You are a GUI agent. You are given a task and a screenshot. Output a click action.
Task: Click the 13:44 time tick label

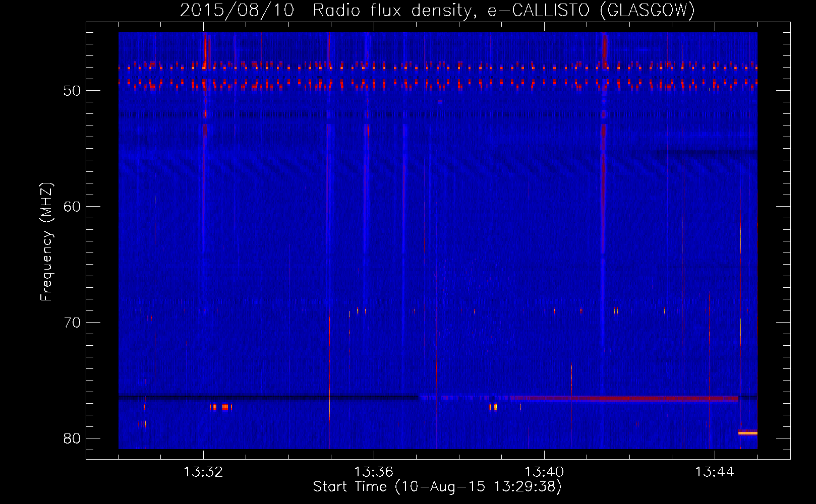pos(715,472)
